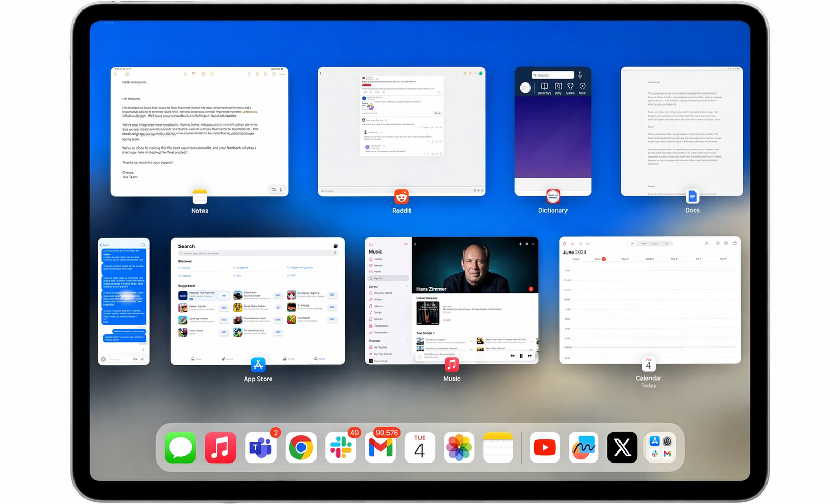Image resolution: width=840 pixels, height=504 pixels.
Task: Switch to the Docs app card
Action: (x=682, y=131)
